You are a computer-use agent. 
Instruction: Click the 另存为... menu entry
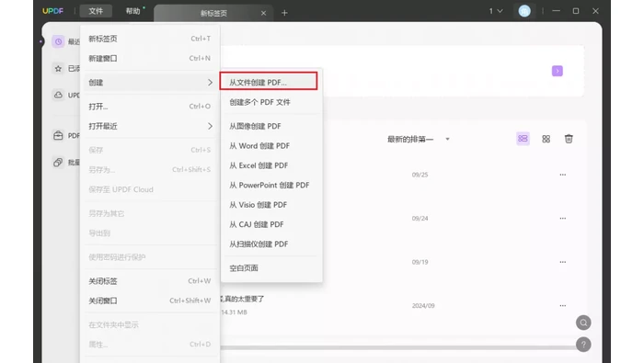(x=150, y=169)
